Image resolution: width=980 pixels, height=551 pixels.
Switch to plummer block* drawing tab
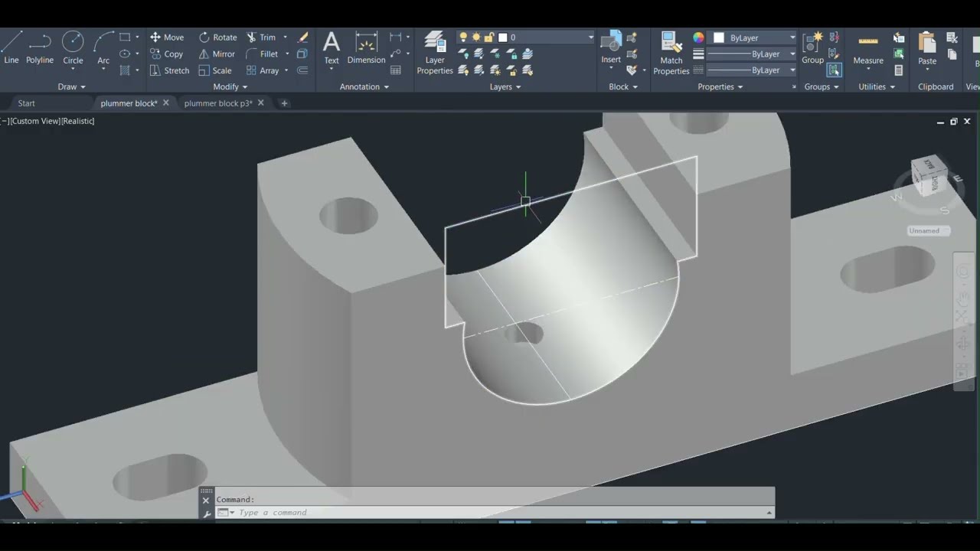[x=129, y=103]
